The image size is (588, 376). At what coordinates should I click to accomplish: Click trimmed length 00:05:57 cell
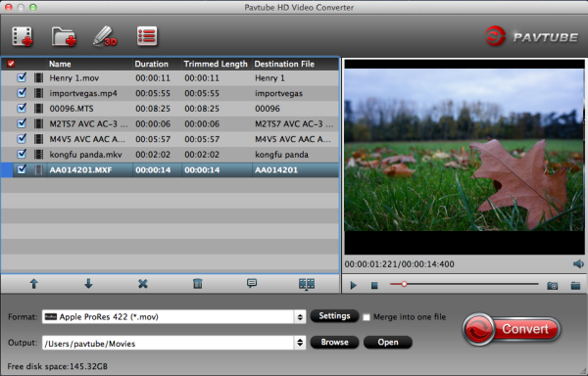point(202,139)
